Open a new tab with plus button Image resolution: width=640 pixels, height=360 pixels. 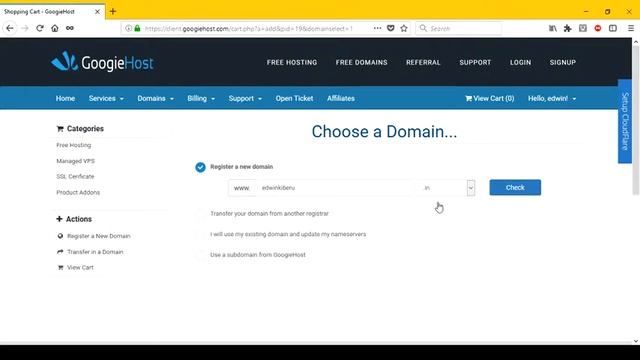pos(113,11)
